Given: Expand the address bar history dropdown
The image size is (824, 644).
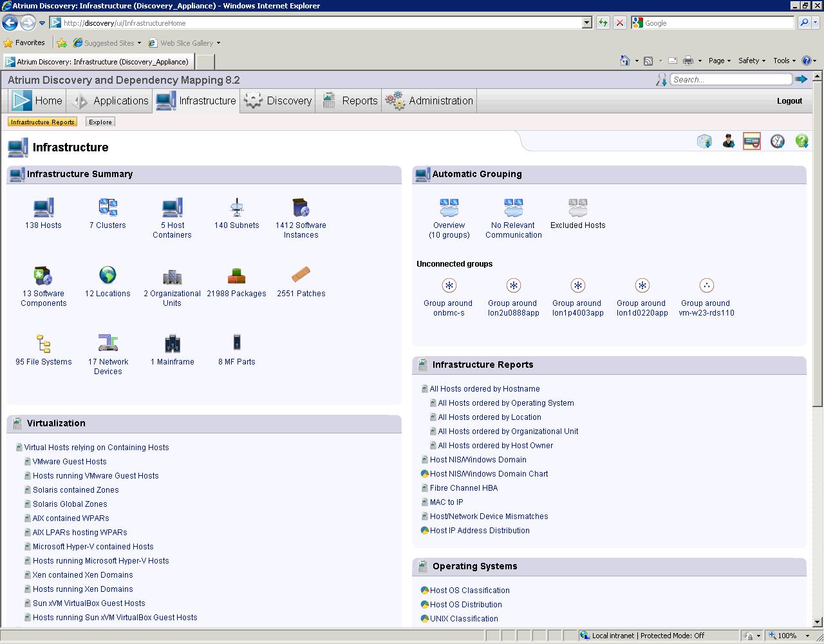Looking at the screenshot, I should [x=586, y=23].
